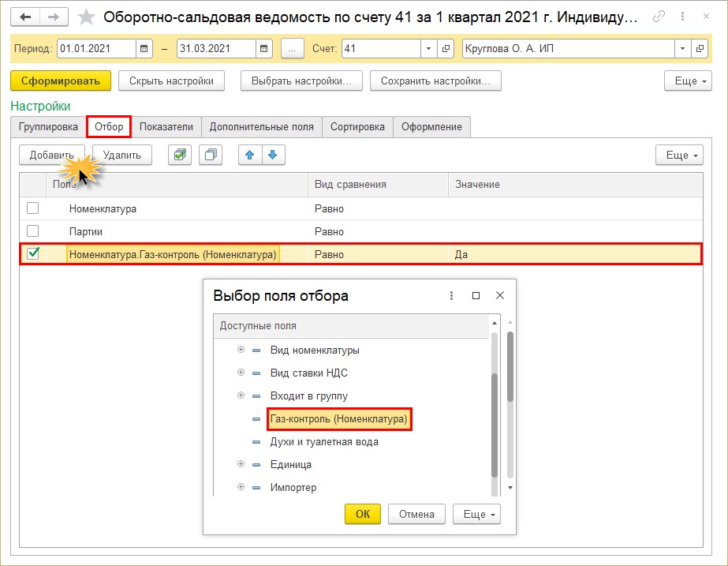Uncheck all filter rows icon

tap(211, 156)
